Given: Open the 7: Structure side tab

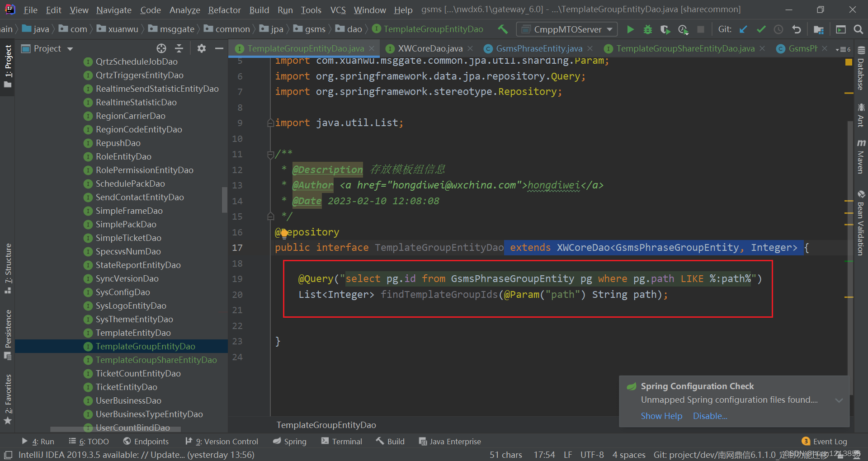Looking at the screenshot, I should 8,268.
